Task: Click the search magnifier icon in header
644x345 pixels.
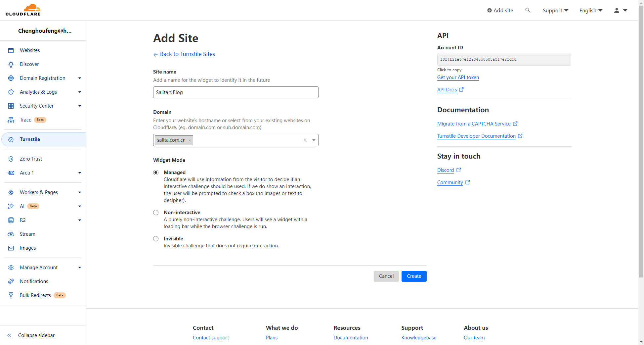Action: click(x=528, y=10)
